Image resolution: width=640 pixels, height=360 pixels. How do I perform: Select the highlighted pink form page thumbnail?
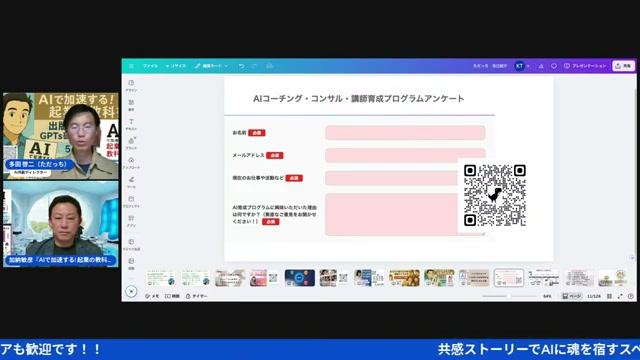(509, 278)
